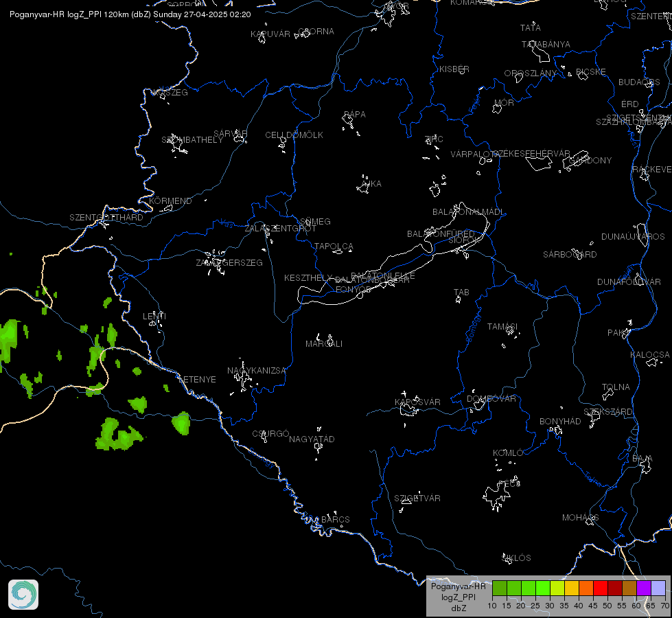Click the LENTI town label

click(154, 317)
